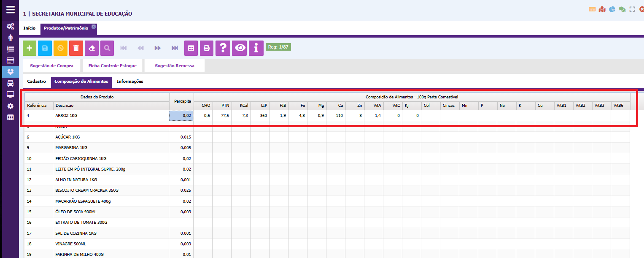644x258 pixels.
Task: Click the green chat bubbles icon
Action: [622, 9]
